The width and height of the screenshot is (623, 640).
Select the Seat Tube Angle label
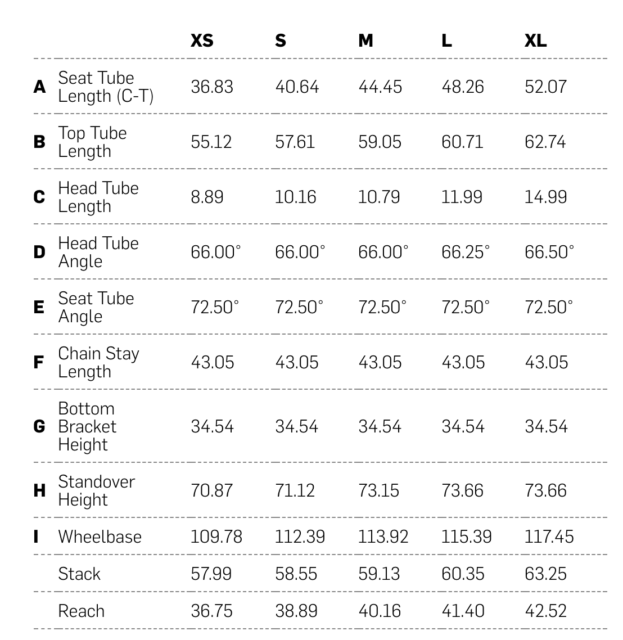[x=95, y=307]
